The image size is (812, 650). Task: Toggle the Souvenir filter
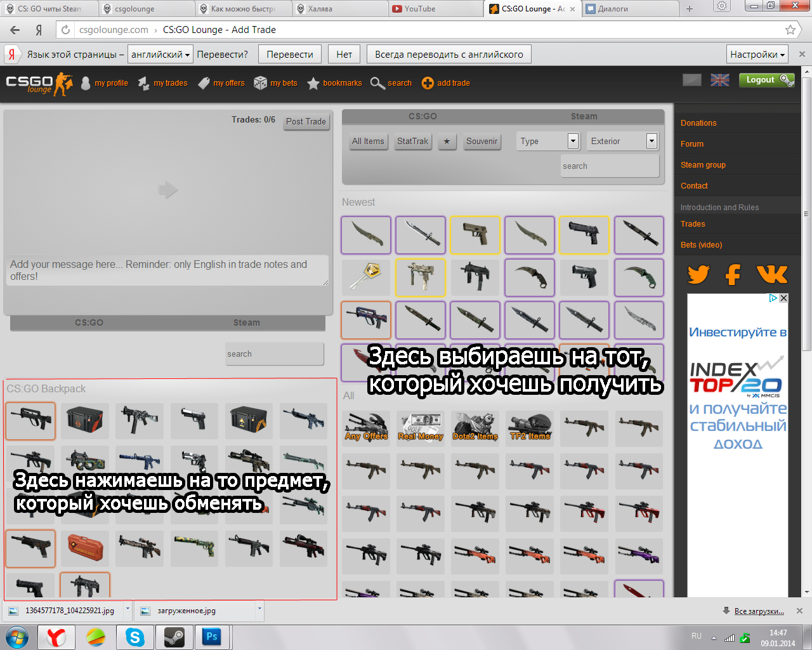click(481, 142)
